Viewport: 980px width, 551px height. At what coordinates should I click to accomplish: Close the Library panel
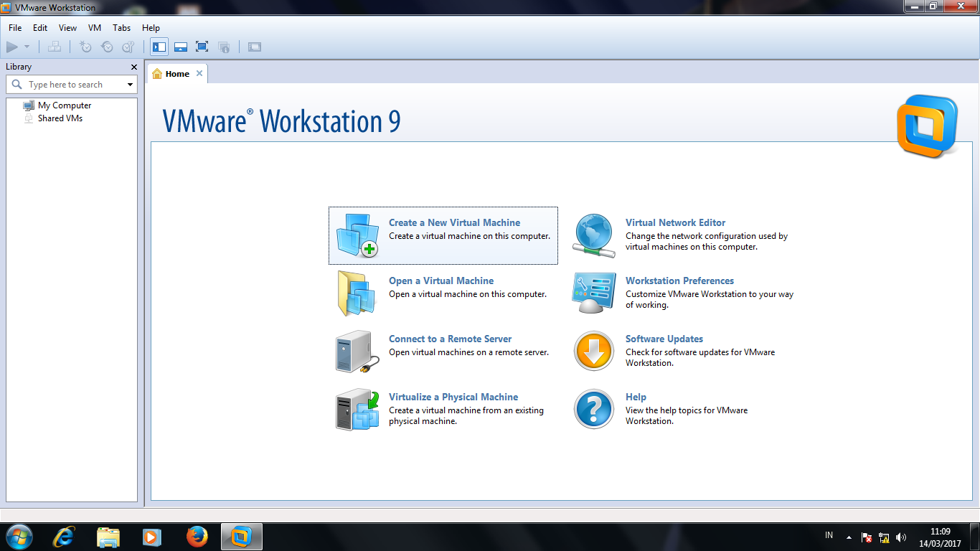pos(134,67)
